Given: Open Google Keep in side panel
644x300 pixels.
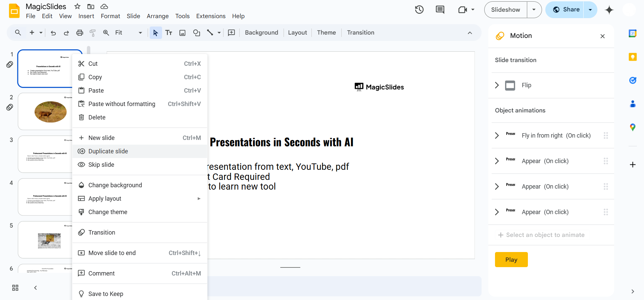Looking at the screenshot, I should pyautogui.click(x=633, y=57).
